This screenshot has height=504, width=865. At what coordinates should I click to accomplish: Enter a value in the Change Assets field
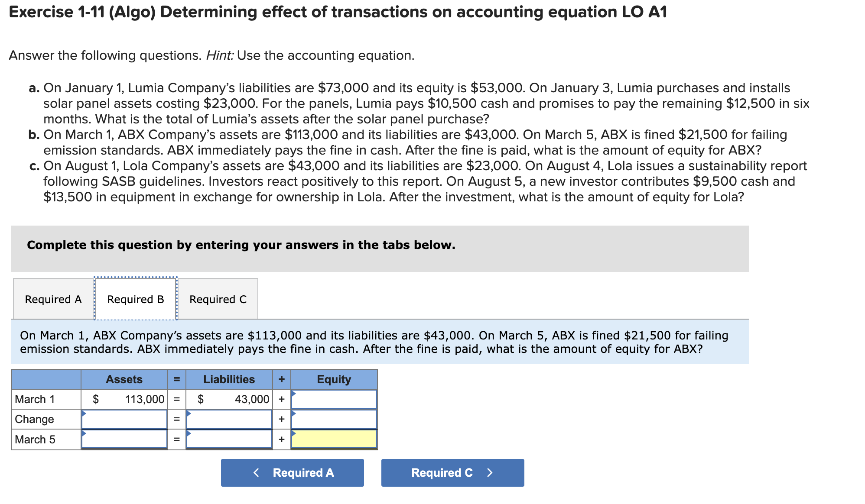click(124, 419)
